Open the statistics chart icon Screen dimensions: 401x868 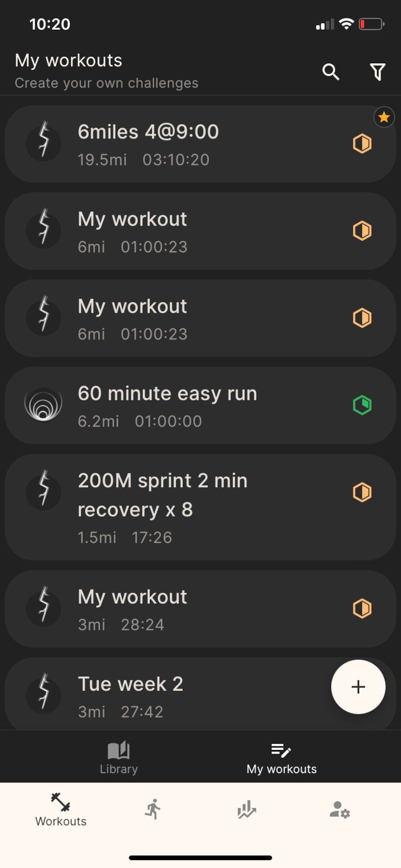[x=246, y=810]
